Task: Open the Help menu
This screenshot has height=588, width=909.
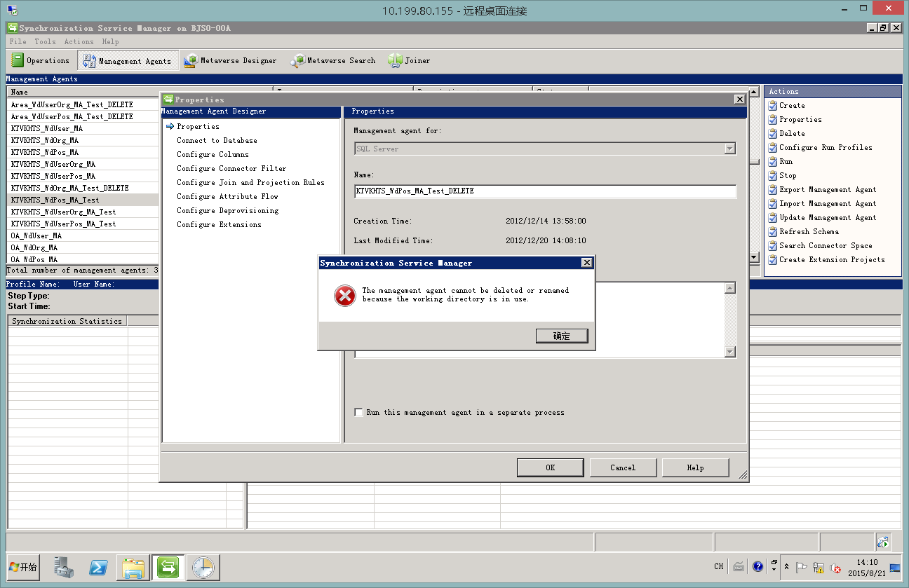Action: tap(110, 42)
